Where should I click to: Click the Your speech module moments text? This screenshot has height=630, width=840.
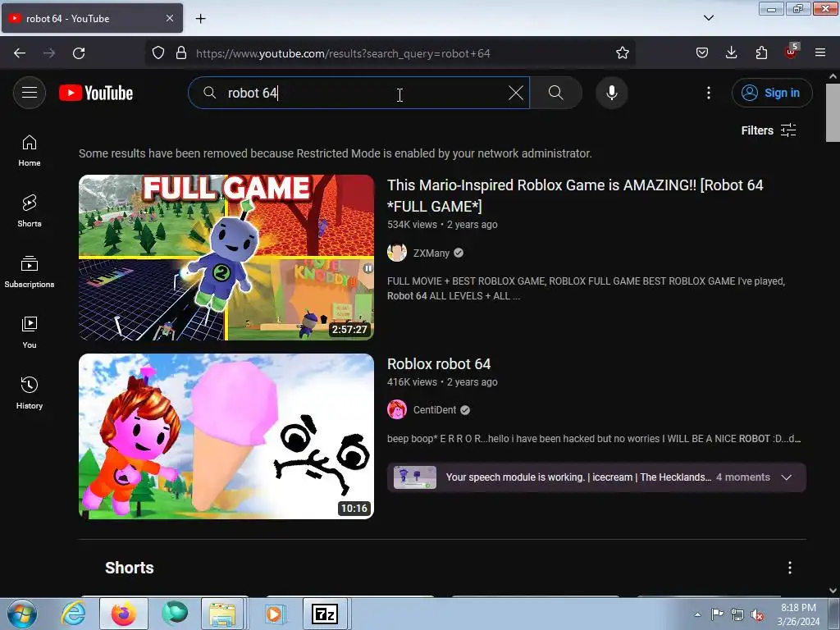(x=578, y=477)
